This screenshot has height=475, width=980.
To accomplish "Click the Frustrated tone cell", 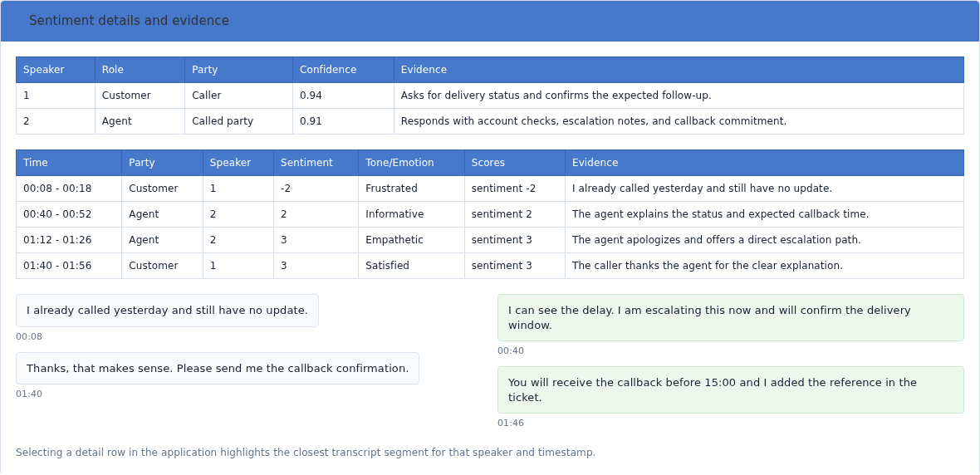I will point(411,189).
